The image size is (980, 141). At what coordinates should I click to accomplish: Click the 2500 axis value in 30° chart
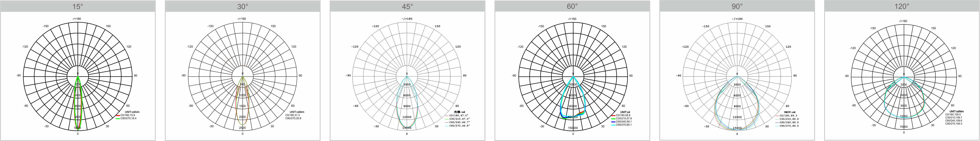tap(242, 128)
